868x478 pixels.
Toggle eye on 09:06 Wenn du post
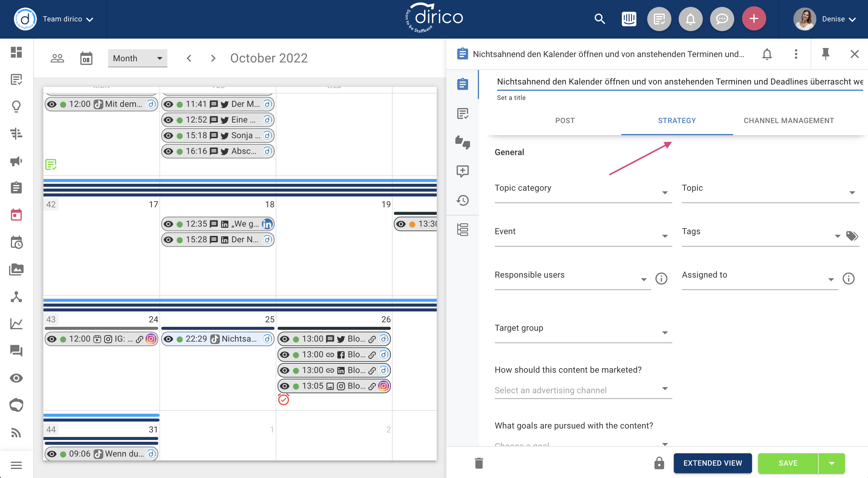(x=52, y=454)
